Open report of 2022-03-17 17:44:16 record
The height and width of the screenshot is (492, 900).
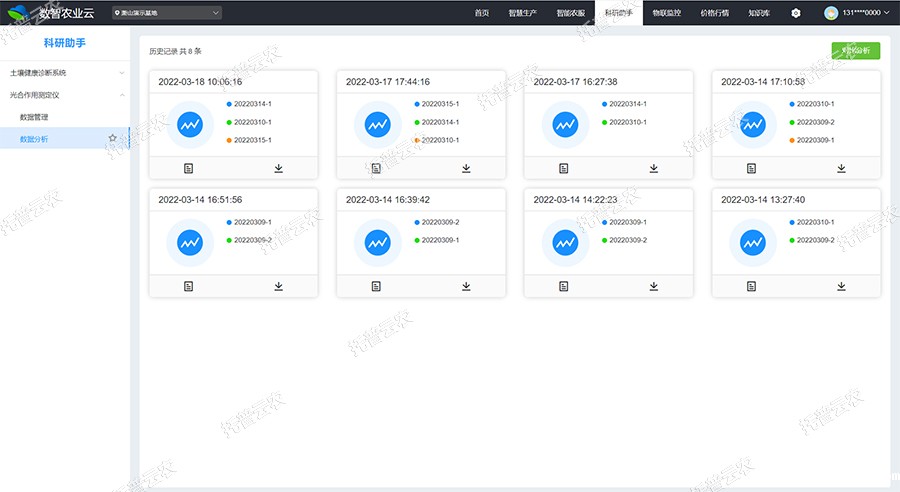click(376, 168)
